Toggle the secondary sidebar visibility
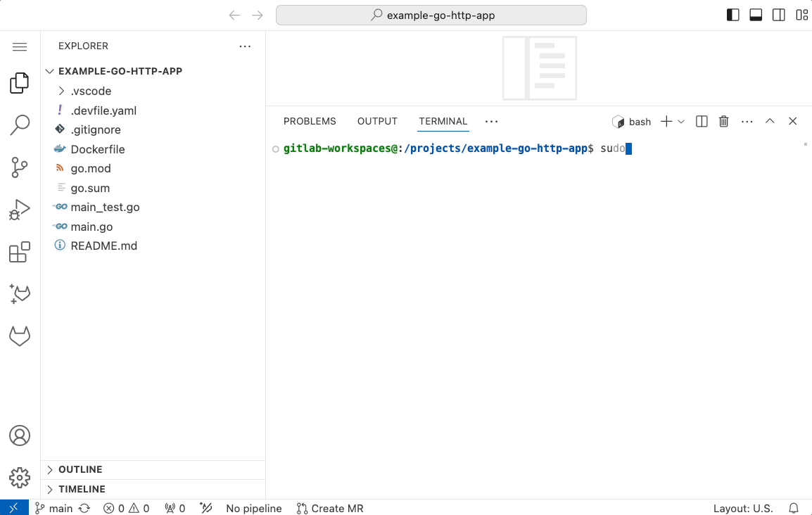812x515 pixels. 779,15
